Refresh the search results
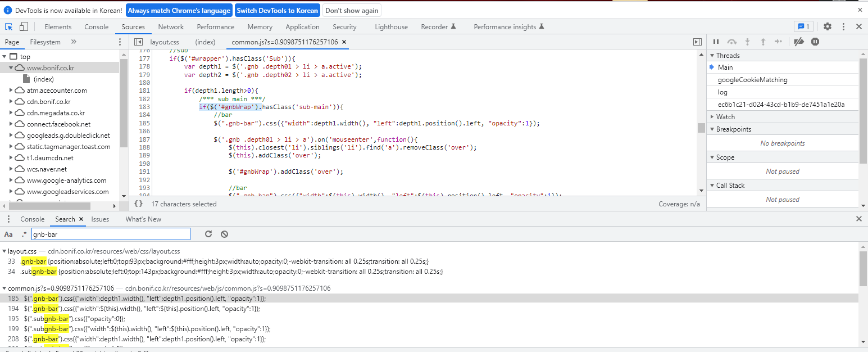 pyautogui.click(x=208, y=234)
